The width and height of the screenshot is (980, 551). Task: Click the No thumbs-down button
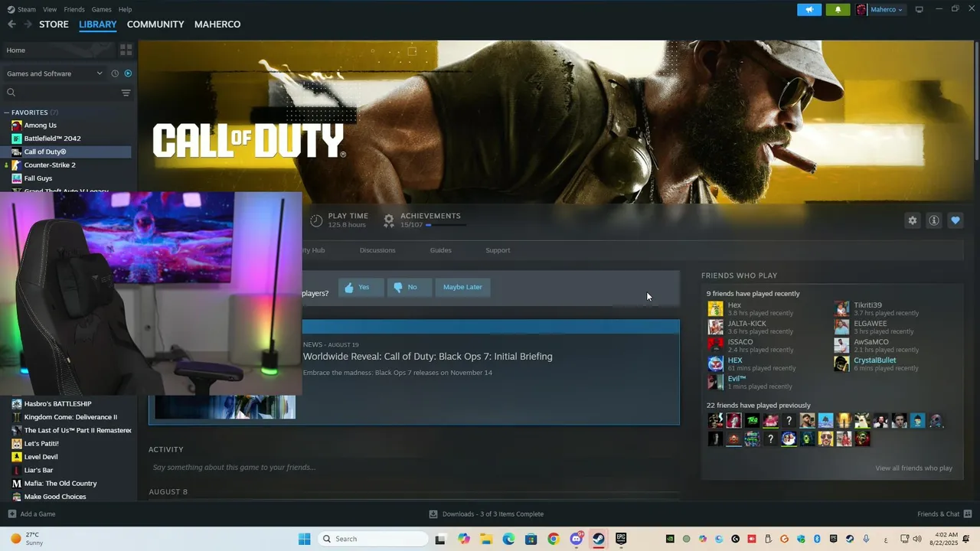point(410,287)
